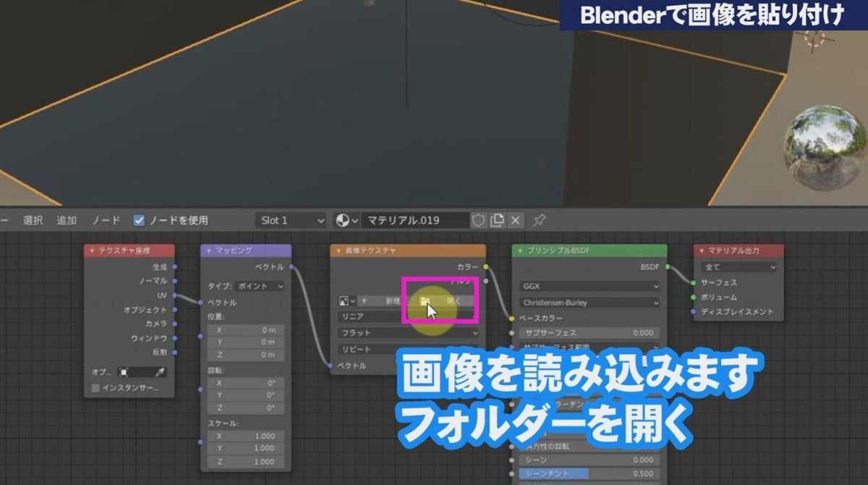Click the オブ… object field
This screenshot has height=485, width=868.
142,372
